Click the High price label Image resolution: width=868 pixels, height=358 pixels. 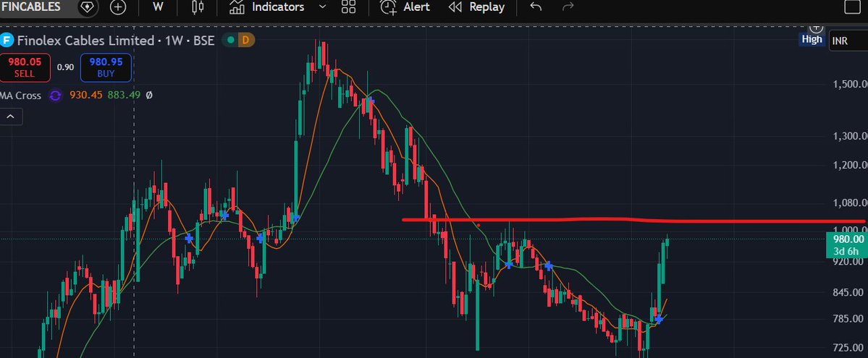pyautogui.click(x=812, y=39)
